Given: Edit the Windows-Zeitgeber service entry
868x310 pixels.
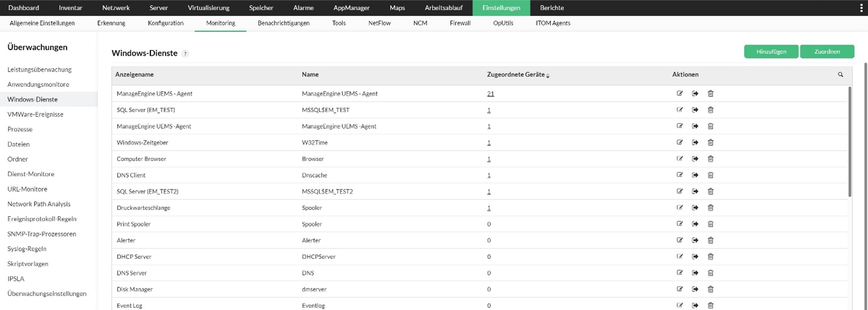Looking at the screenshot, I should coord(680,142).
